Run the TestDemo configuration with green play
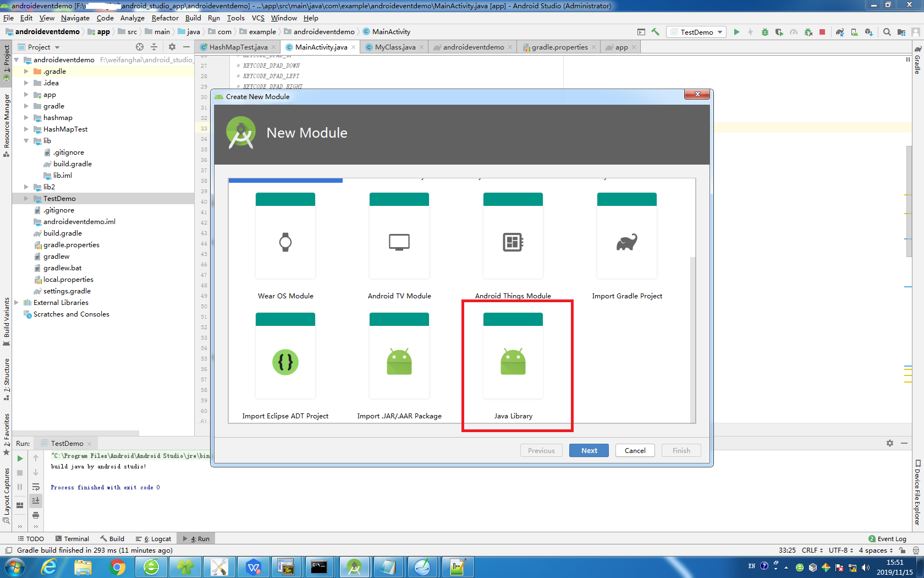Image resolution: width=924 pixels, height=578 pixels. pos(736,32)
